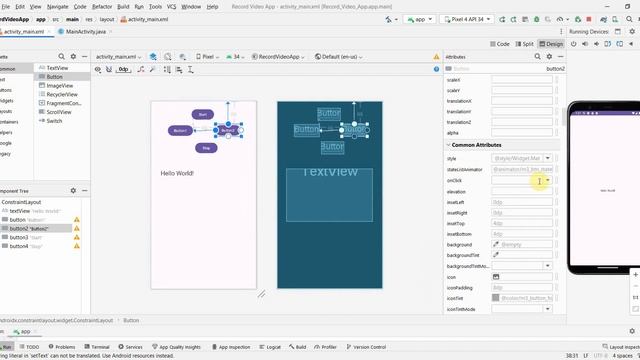640x360 pixels.
Task: Click the emulator volume down icon
Action: click(x=596, y=44)
